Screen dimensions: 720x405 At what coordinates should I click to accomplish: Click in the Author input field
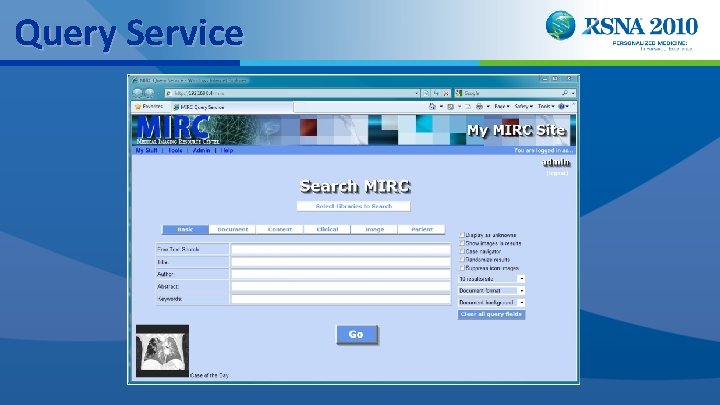point(341,274)
